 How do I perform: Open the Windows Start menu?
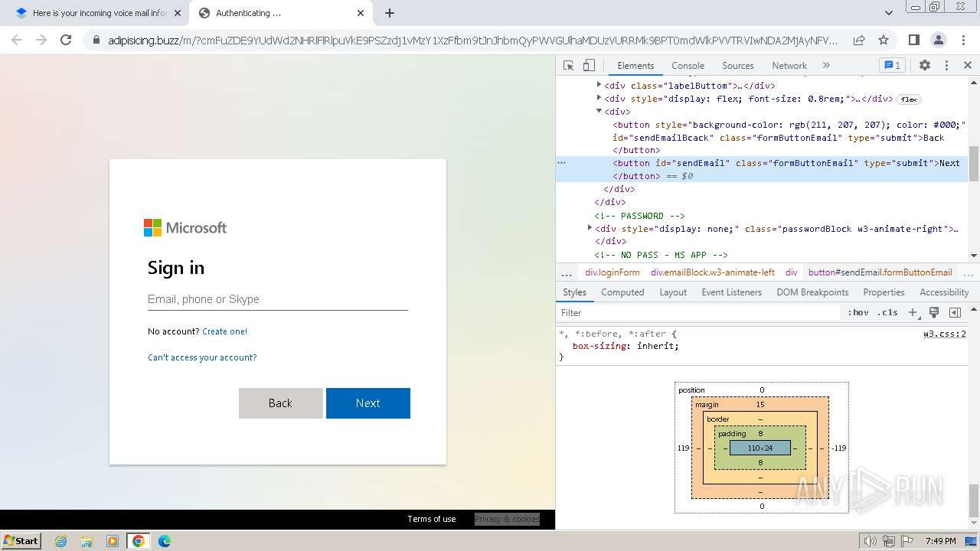[21, 541]
